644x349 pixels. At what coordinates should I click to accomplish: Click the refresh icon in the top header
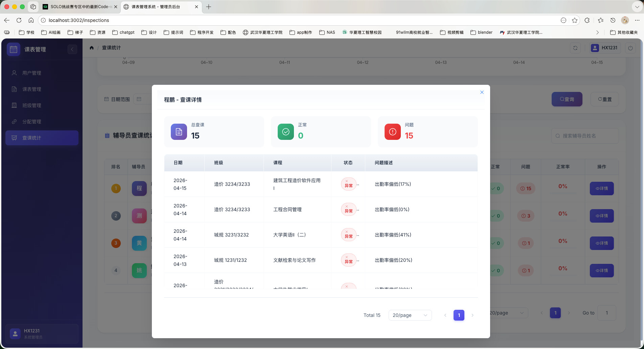(x=575, y=48)
